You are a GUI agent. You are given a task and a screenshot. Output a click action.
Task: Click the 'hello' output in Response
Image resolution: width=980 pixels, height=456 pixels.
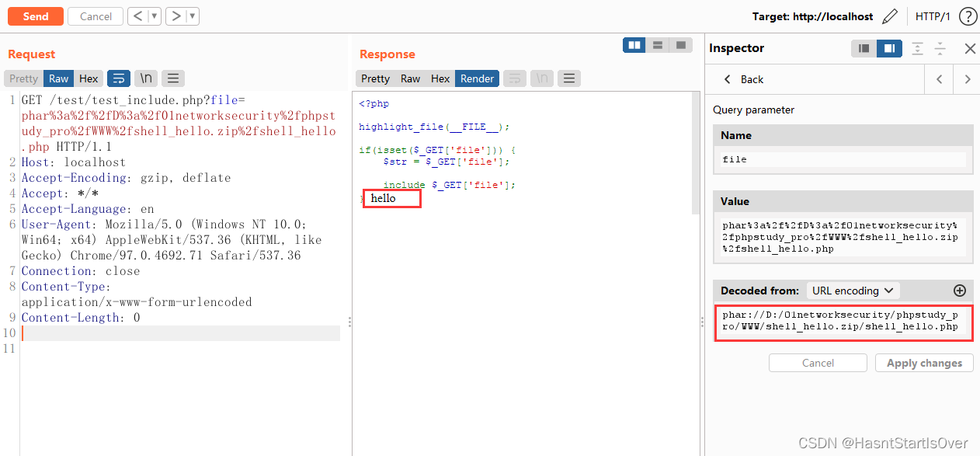[383, 198]
